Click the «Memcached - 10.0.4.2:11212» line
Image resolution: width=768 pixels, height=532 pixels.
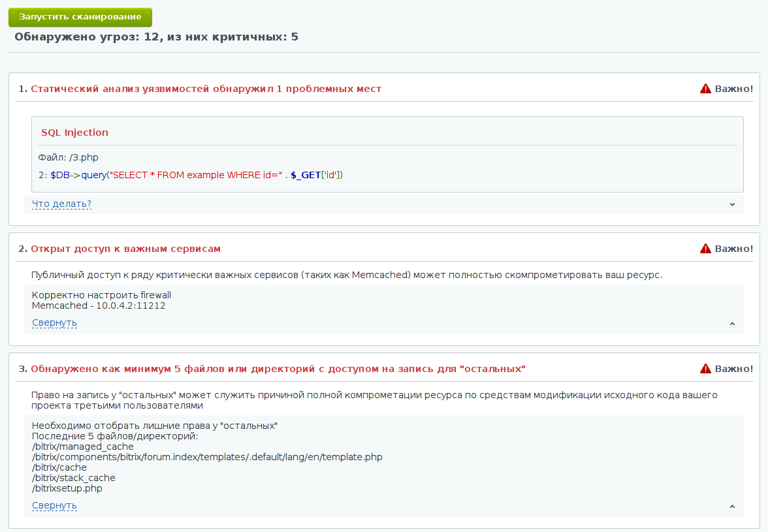(x=99, y=306)
